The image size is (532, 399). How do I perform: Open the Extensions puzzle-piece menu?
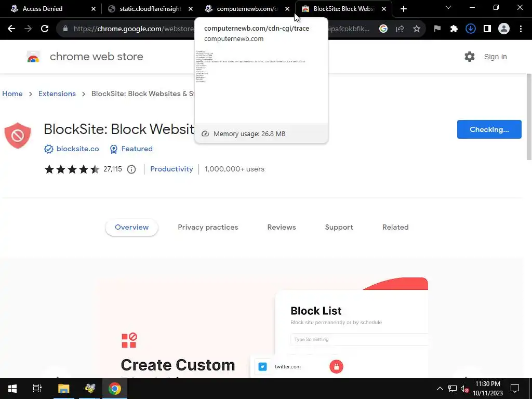click(x=454, y=29)
